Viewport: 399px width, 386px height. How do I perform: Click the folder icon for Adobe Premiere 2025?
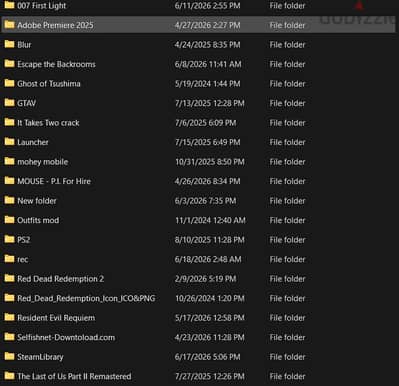pos(9,25)
